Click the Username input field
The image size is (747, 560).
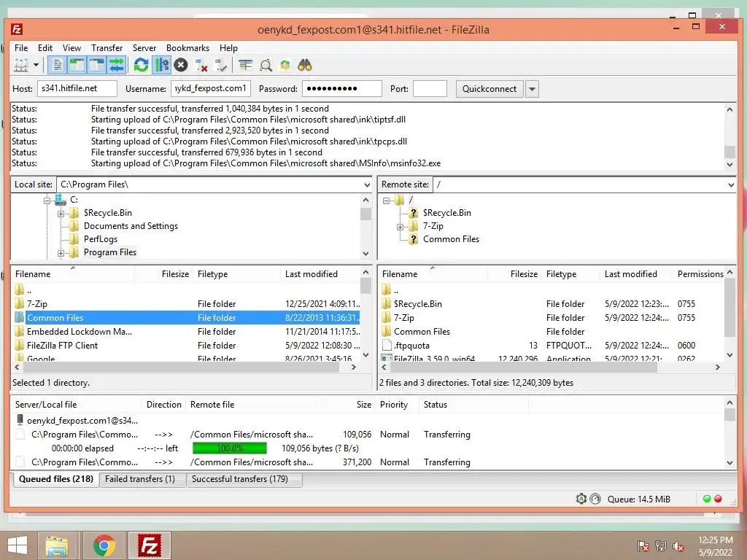(x=211, y=88)
